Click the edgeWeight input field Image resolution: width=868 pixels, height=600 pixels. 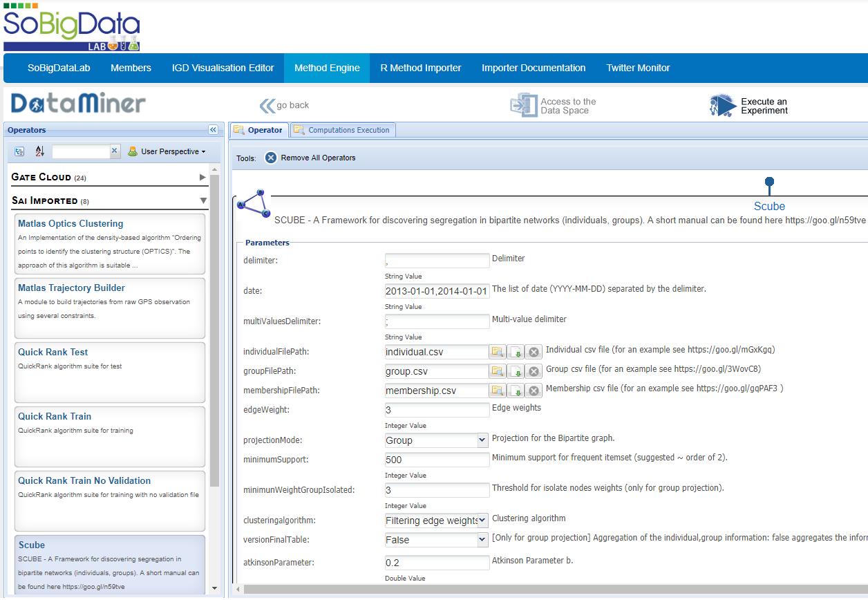pos(437,410)
